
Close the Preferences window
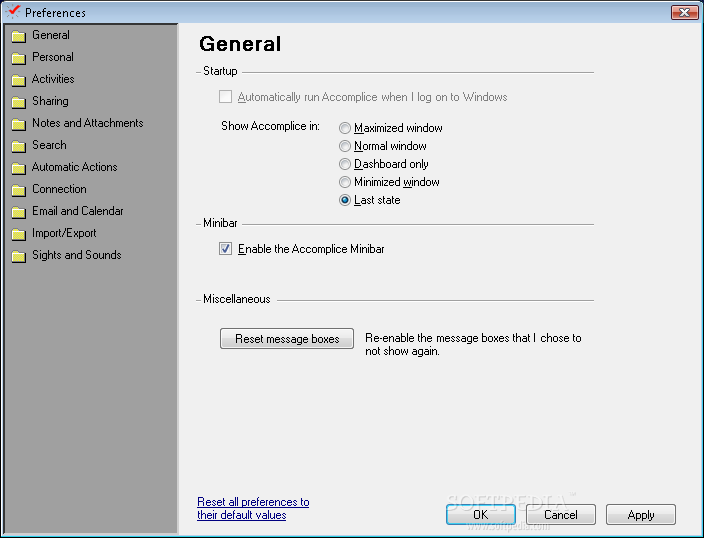pyautogui.click(x=684, y=13)
